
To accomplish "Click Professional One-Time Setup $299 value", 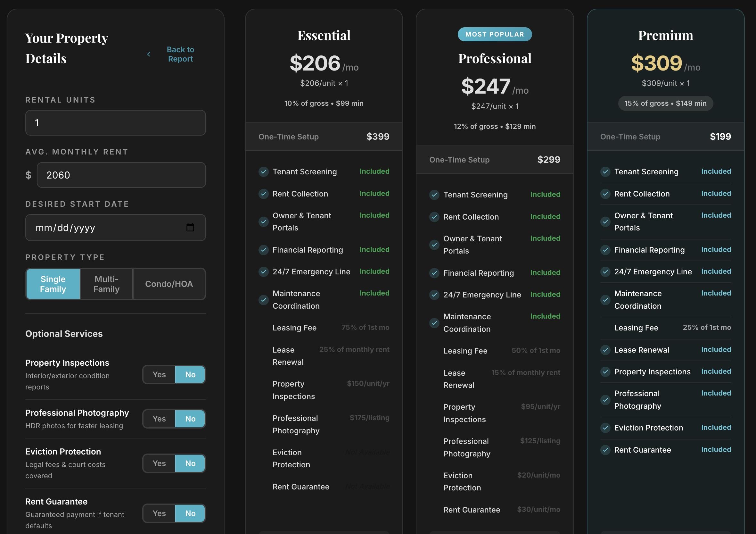I will [x=548, y=160].
